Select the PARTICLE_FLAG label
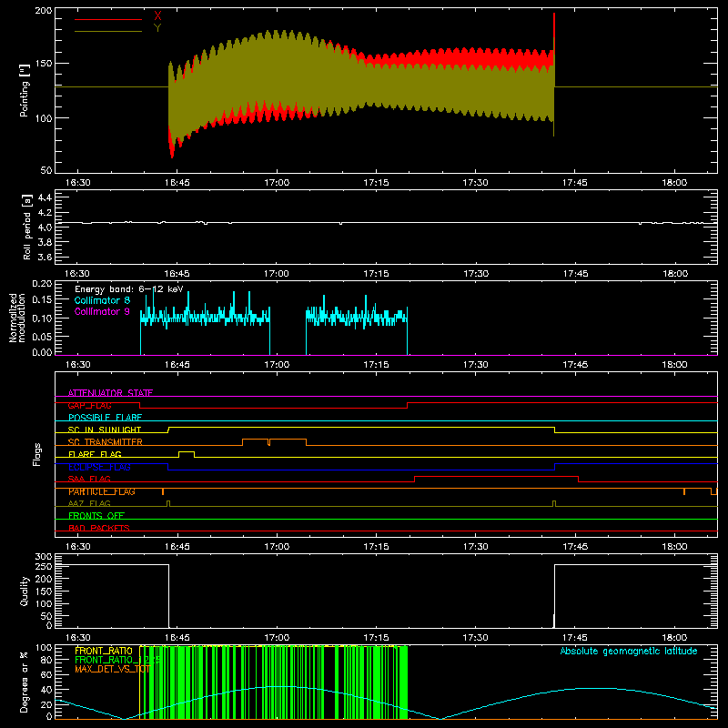This screenshot has height=728, width=728. [102, 491]
